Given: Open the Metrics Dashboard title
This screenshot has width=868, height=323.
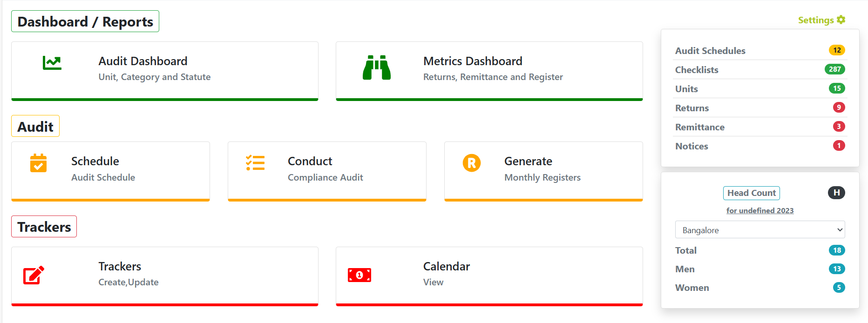Looking at the screenshot, I should (473, 61).
